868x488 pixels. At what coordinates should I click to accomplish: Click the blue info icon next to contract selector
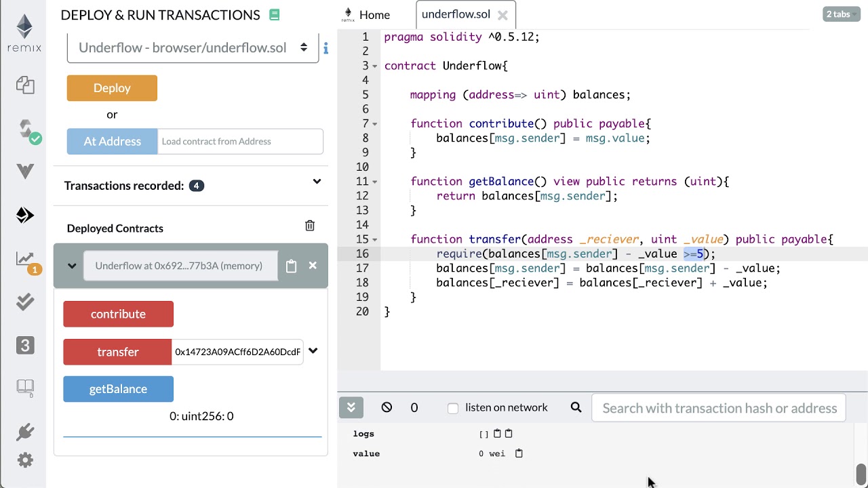pos(325,48)
